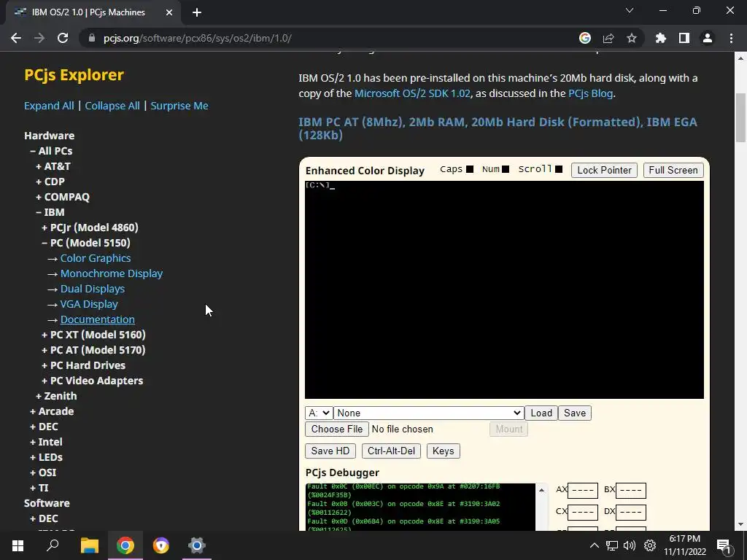Click the DX register field

(631, 512)
